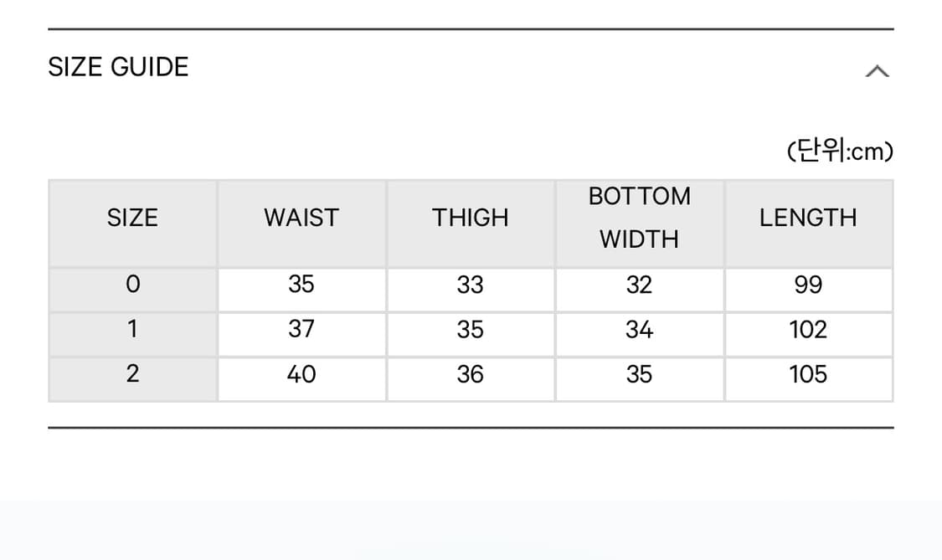Collapse the SIZE GUIDE section chevron
942x560 pixels.
pyautogui.click(x=878, y=71)
